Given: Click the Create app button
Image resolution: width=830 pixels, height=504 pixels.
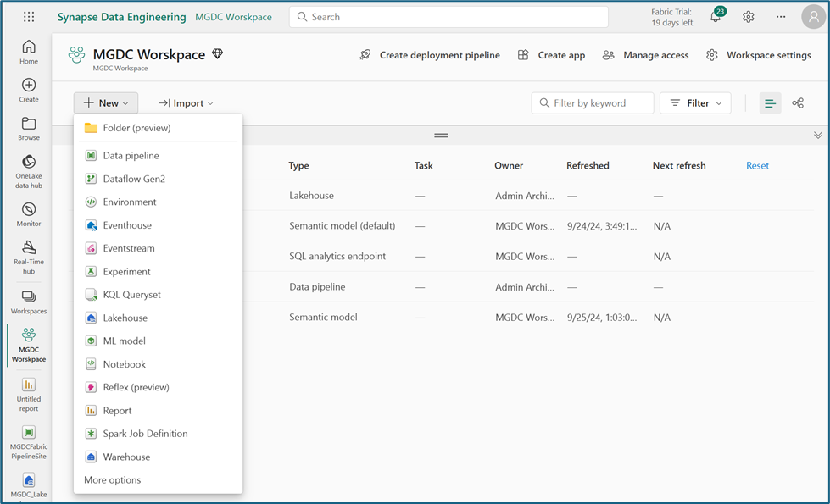Looking at the screenshot, I should click(551, 55).
